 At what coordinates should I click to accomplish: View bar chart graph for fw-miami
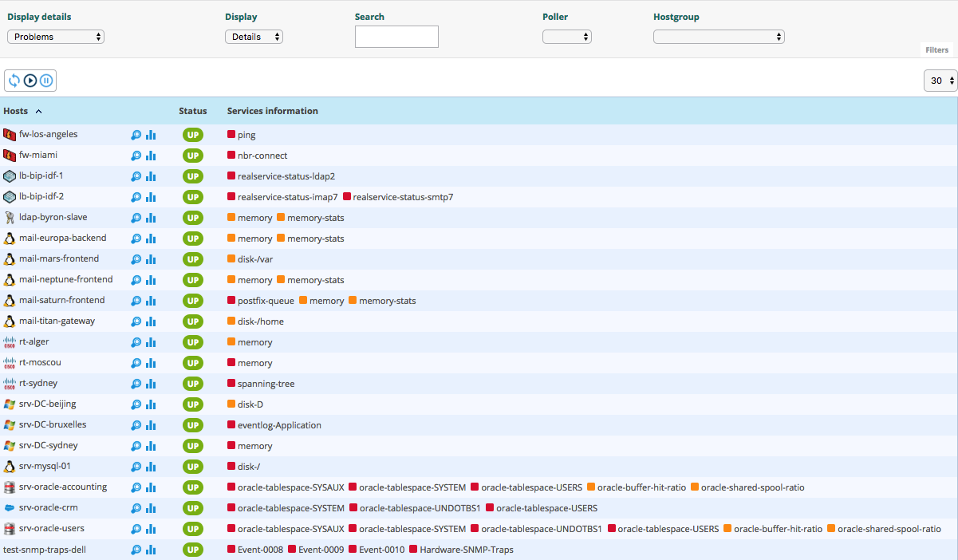coord(151,156)
